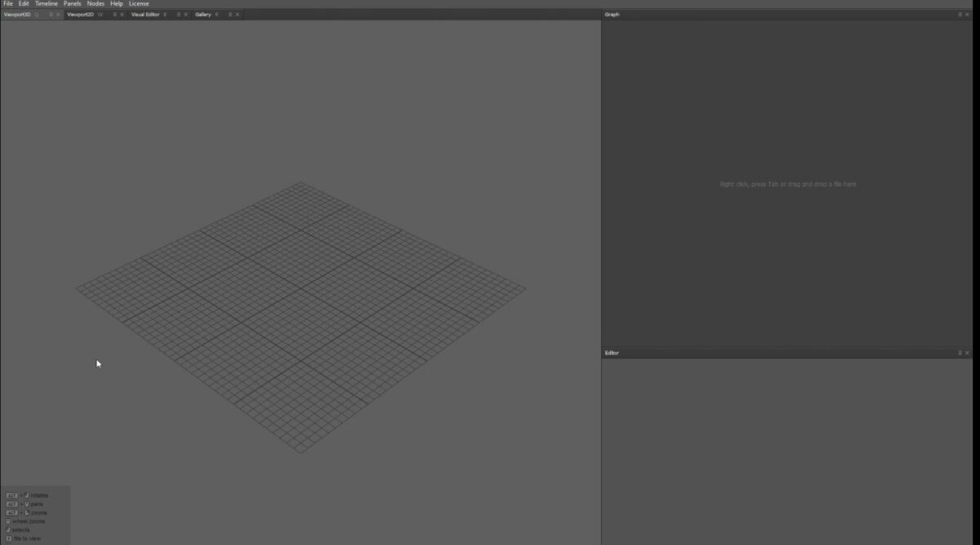Click the empty Graph panel drop area
Viewport: 980px width, 545px height.
787,184
